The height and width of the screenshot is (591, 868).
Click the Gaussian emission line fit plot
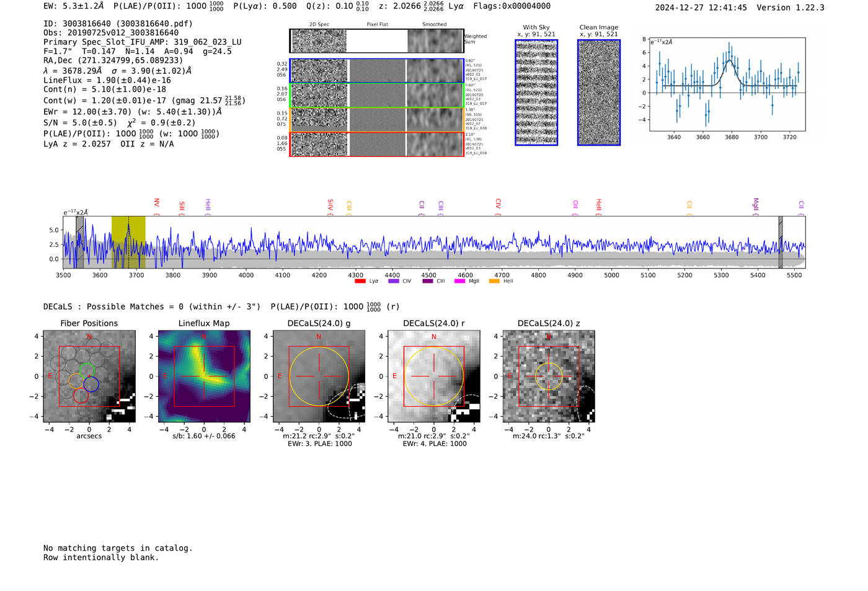[727, 84]
